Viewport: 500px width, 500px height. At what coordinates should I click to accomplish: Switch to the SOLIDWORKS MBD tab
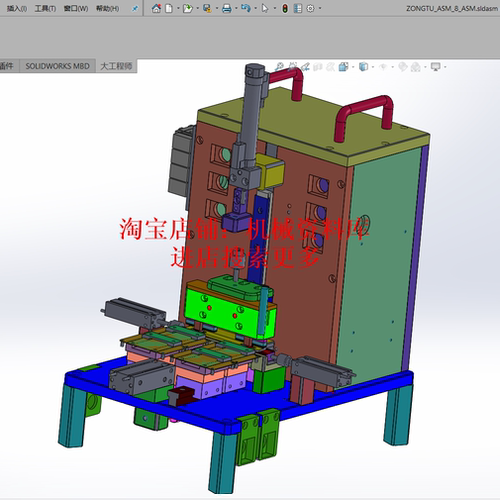pyautogui.click(x=58, y=66)
